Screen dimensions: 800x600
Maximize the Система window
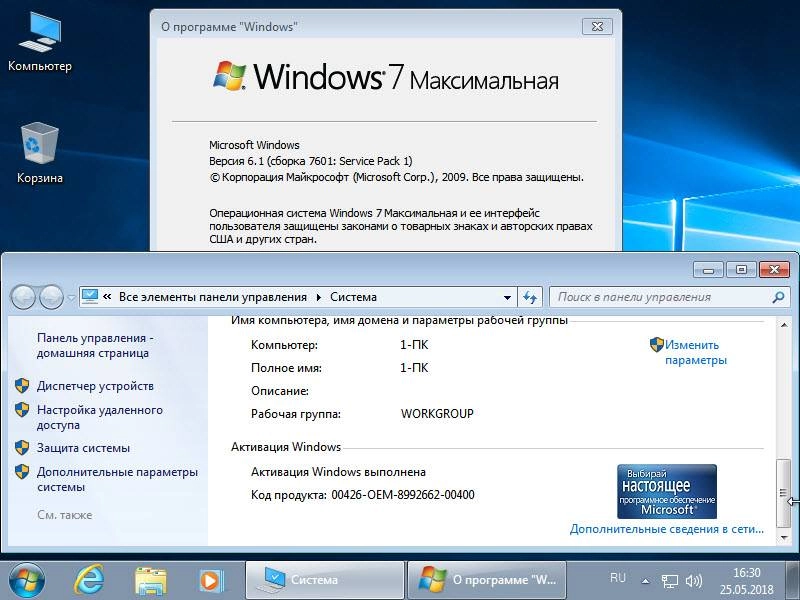741,269
